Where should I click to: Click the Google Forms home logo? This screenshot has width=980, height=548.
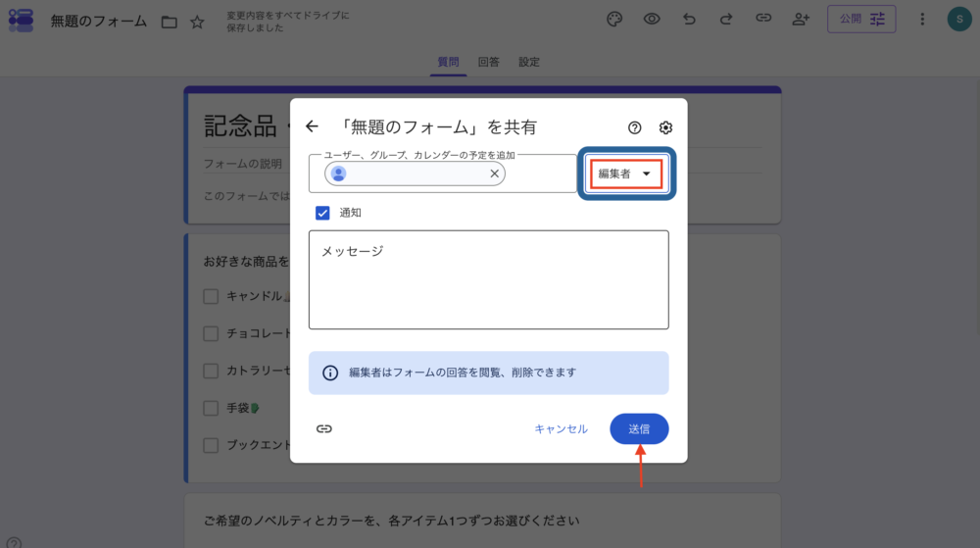21,21
